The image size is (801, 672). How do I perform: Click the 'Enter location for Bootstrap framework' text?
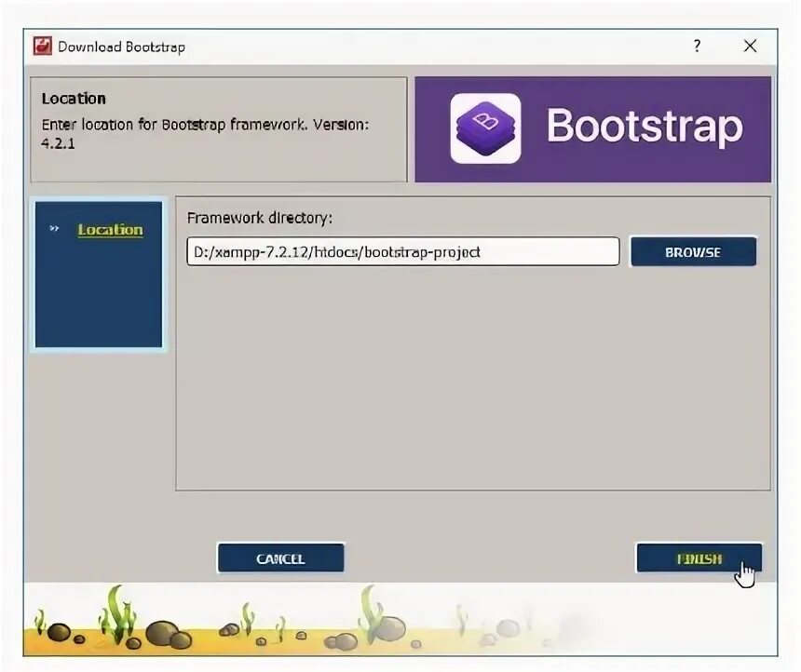(205, 134)
